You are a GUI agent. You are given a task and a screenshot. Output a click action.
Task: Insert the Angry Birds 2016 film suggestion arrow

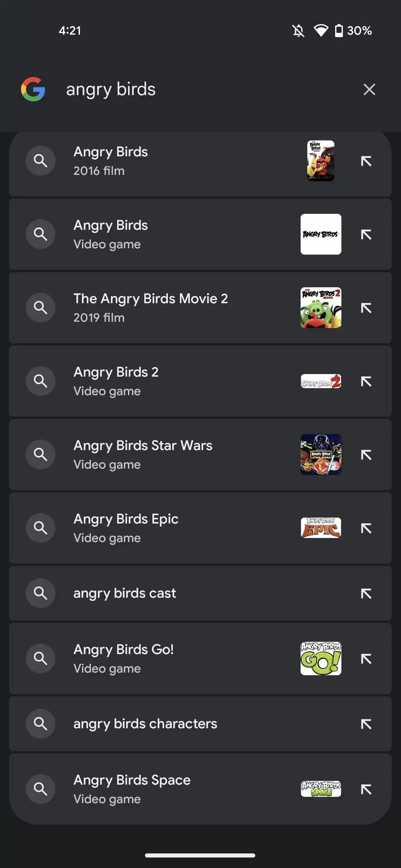(366, 161)
